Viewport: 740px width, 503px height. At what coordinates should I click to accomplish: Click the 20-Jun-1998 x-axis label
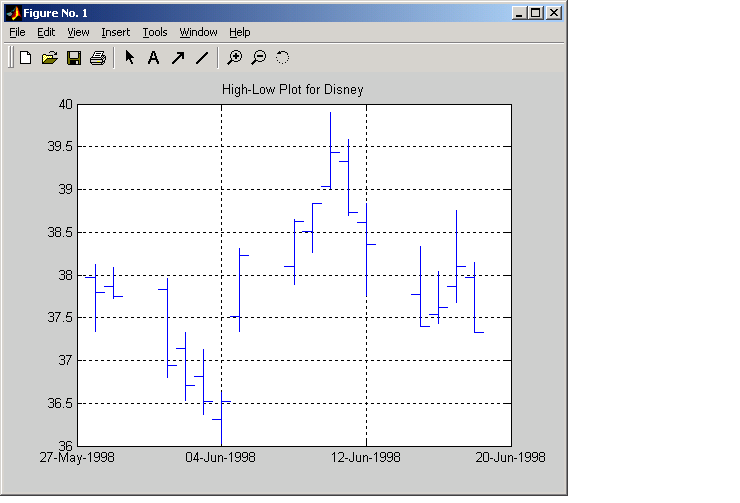(x=511, y=457)
